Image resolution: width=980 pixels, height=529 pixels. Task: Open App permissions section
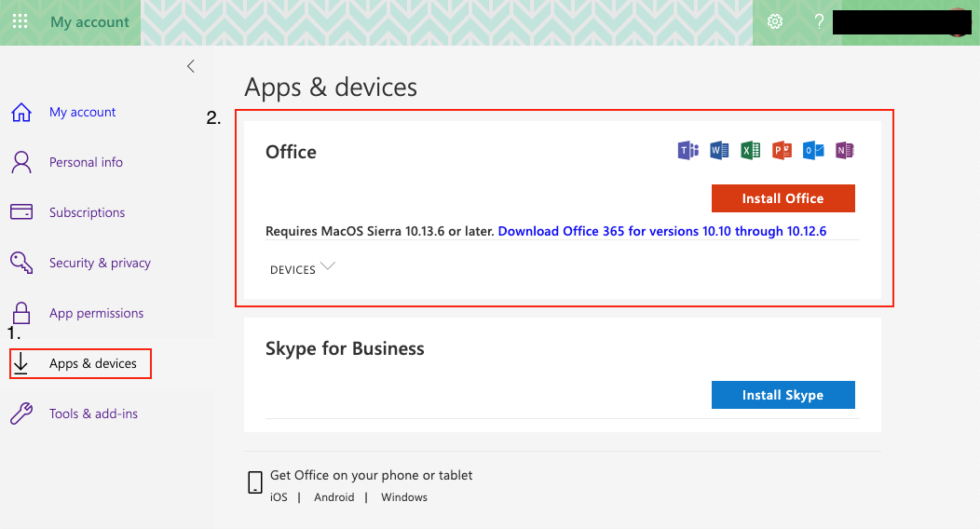coord(96,313)
